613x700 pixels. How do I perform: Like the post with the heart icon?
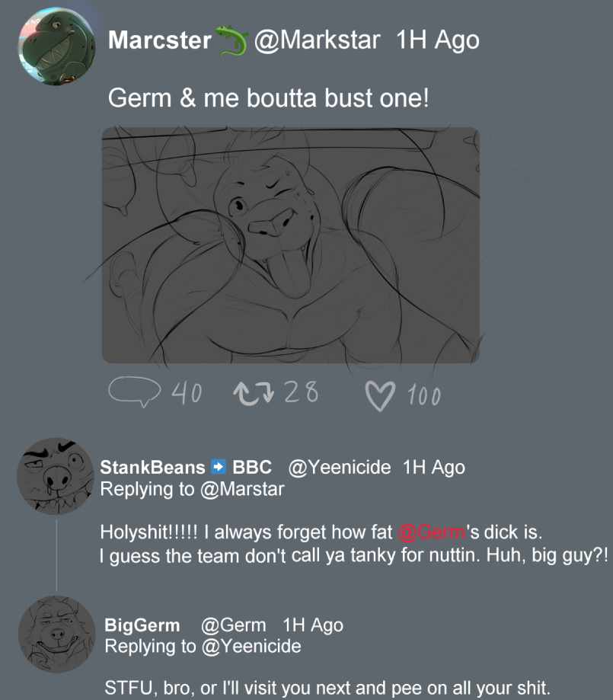(380, 395)
